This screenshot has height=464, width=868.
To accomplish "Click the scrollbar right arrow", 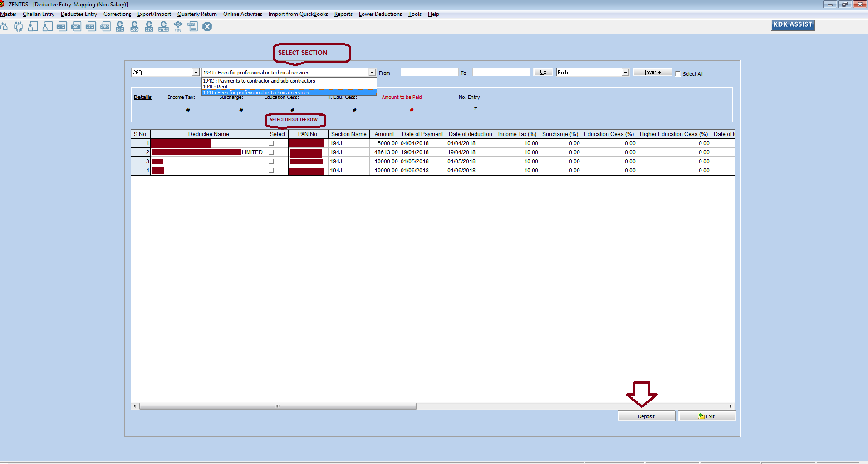I will (731, 406).
